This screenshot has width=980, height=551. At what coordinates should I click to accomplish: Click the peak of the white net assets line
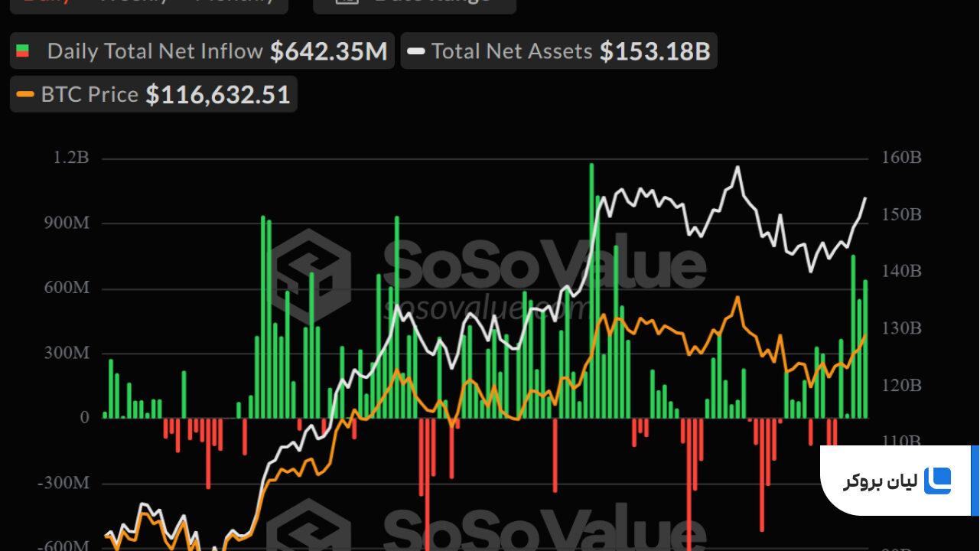[737, 167]
